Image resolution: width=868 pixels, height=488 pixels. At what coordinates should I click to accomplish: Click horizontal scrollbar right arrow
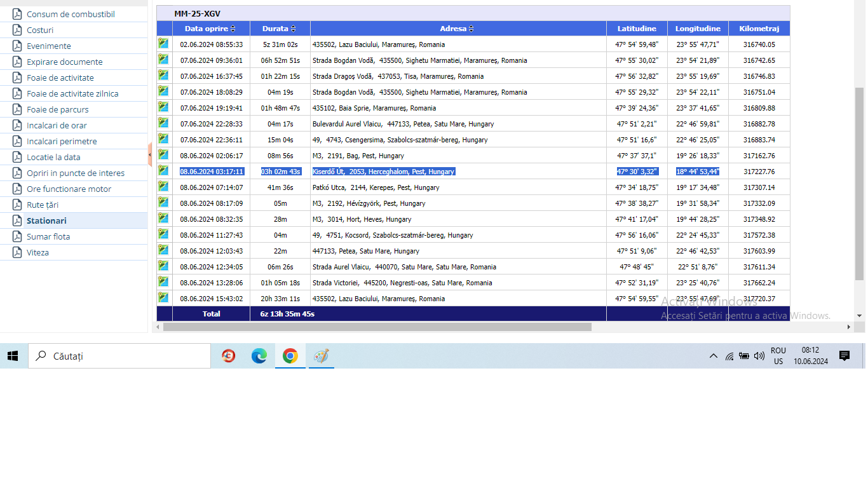coord(848,327)
